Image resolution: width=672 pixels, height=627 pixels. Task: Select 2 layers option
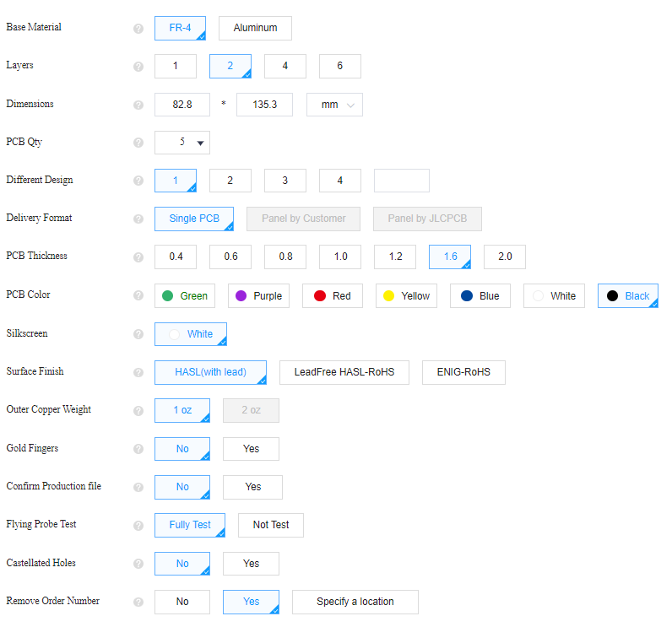[230, 66]
